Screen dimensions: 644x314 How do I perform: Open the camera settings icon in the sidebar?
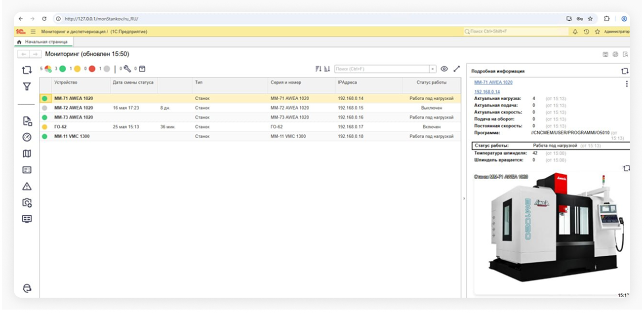[x=27, y=202]
